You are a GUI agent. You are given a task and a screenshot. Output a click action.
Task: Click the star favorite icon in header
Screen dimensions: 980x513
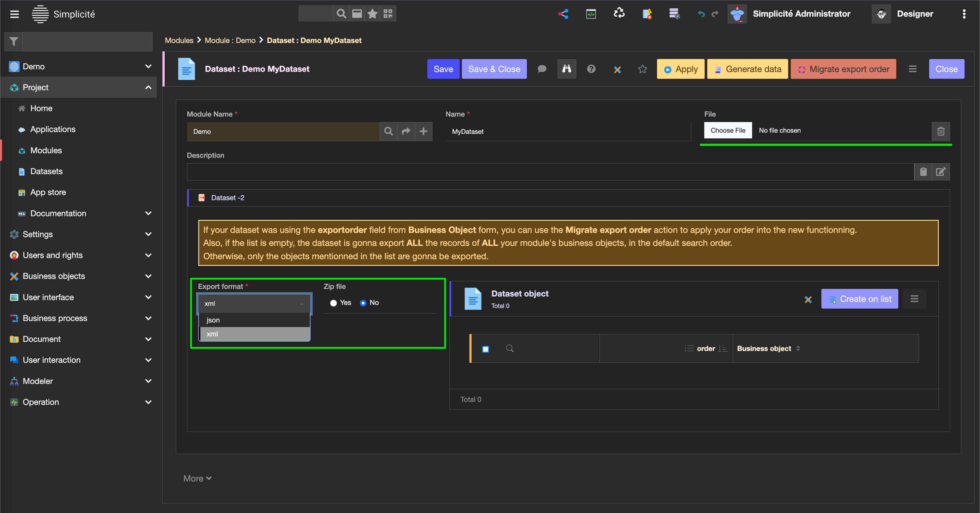coord(642,69)
